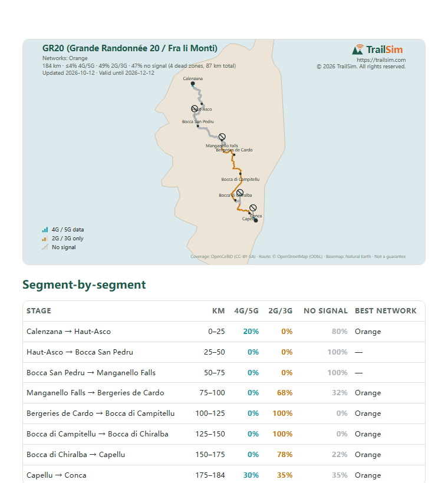This screenshot has height=483, width=448.
Task: Click the 20% 4G/5G value
Action: (x=251, y=332)
